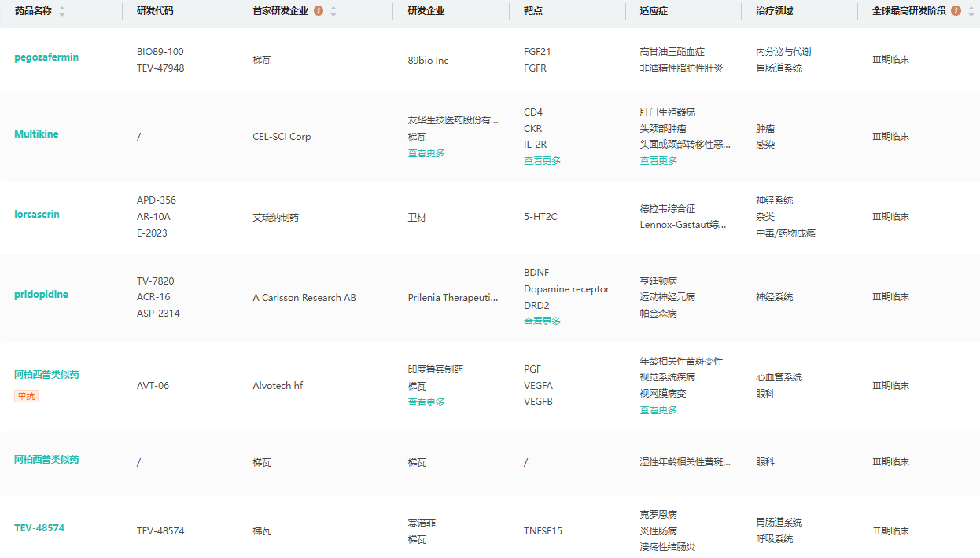Select the VEGFA target text

(539, 386)
